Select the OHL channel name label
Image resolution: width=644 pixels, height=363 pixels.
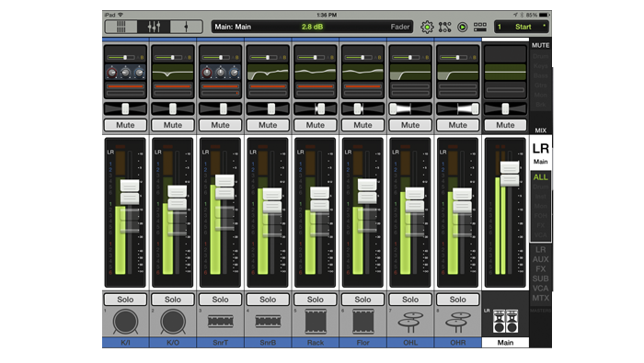click(x=410, y=343)
